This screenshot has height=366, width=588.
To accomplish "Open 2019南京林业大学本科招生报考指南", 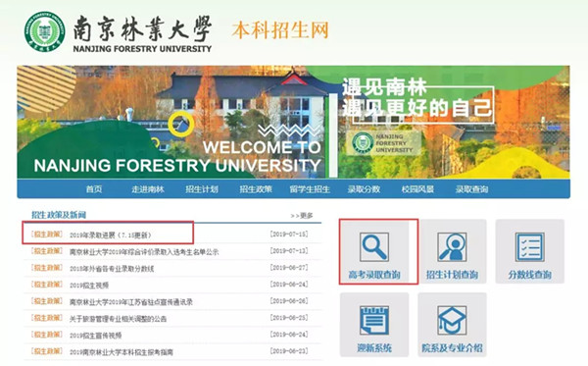I will coord(122,352).
